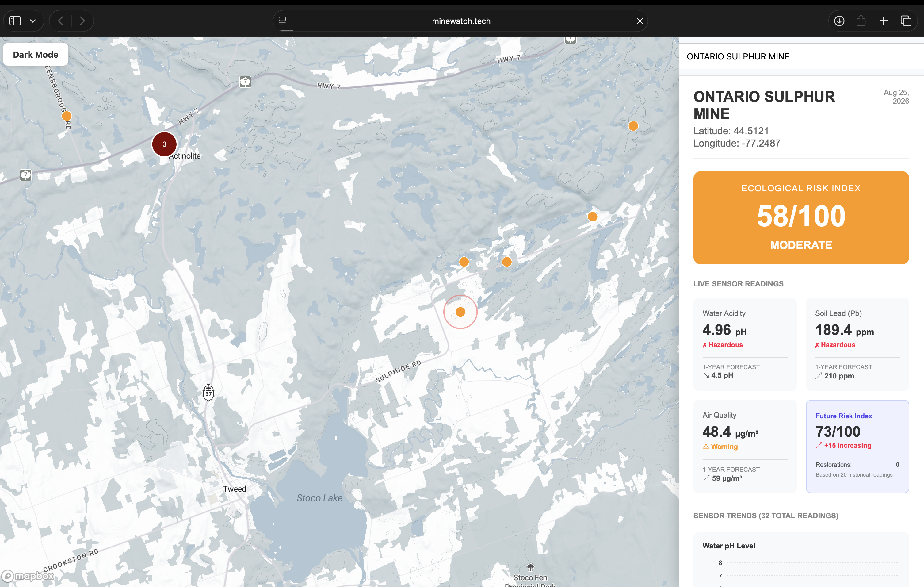Open the page reader menu icon
The image size is (924, 587).
click(282, 21)
